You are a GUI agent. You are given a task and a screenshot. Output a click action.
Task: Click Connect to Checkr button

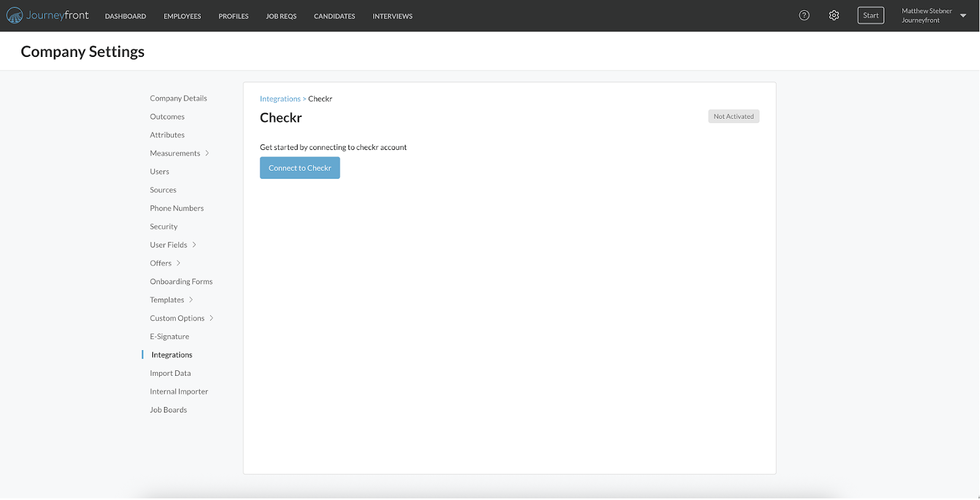pos(300,168)
